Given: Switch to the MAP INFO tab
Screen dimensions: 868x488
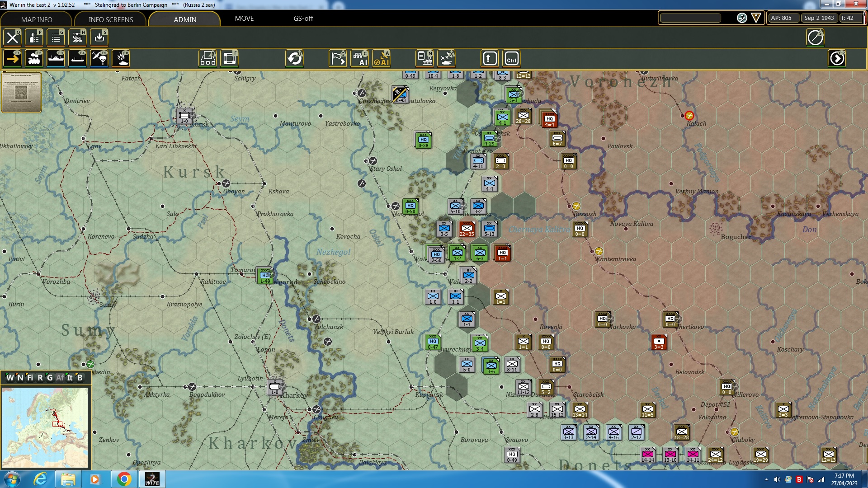Looking at the screenshot, I should pos(37,19).
